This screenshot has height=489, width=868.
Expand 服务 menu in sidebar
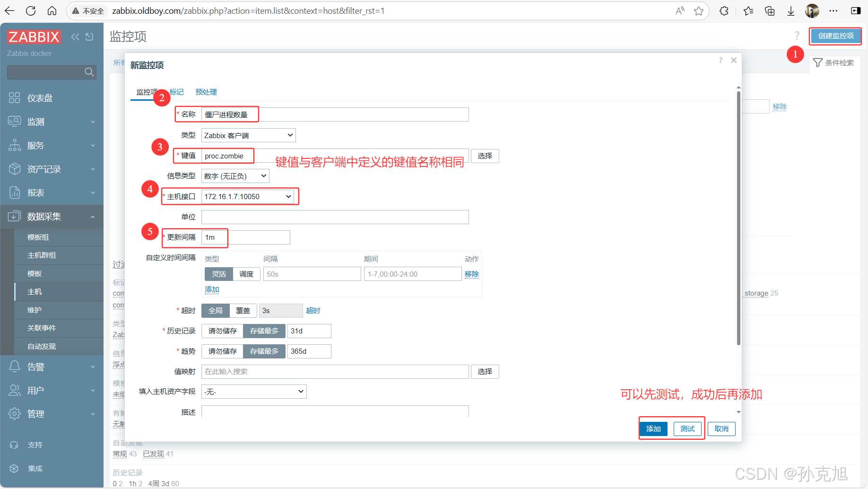click(x=52, y=145)
